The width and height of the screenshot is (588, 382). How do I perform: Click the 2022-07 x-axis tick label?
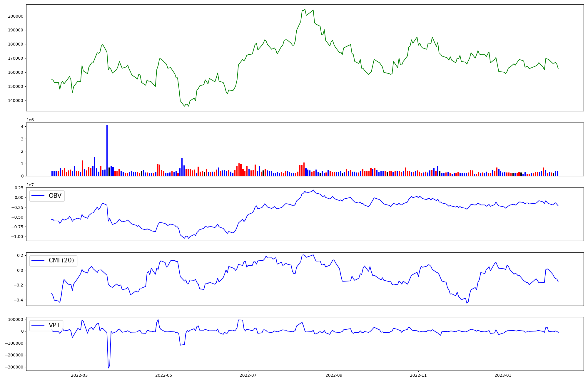point(248,375)
